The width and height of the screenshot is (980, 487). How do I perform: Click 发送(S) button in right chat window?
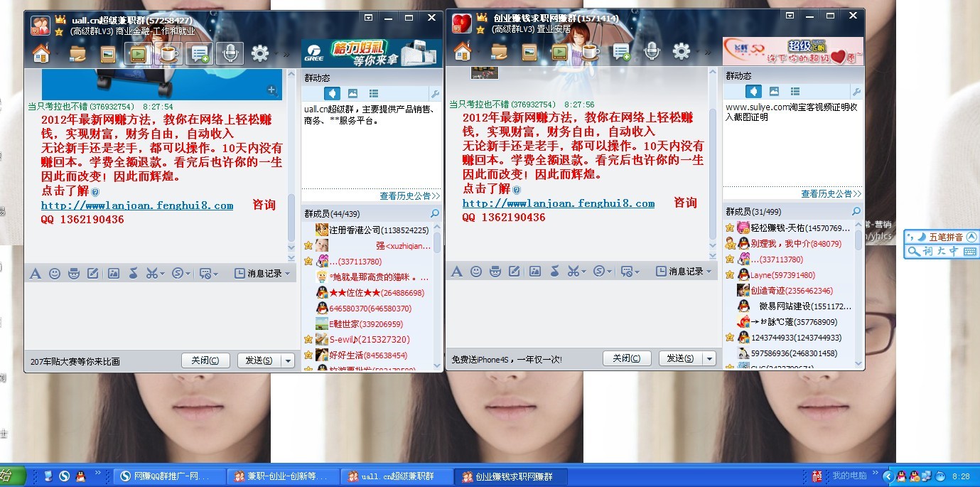click(x=680, y=358)
